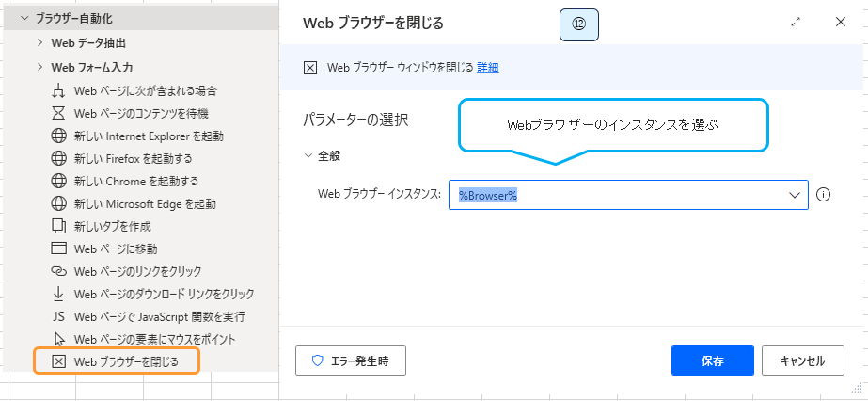The image size is (868, 401).
Task: Expand the Web データ抽出 group
Action: [39, 43]
